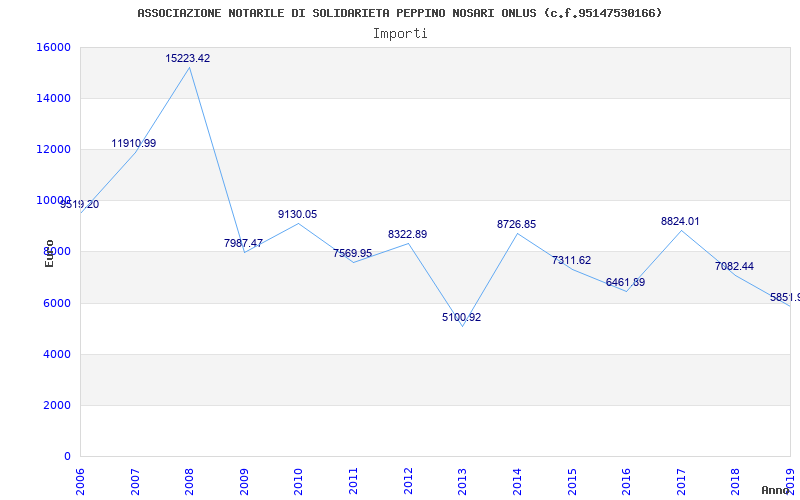
Task: Click x-axis year 2006
Action: tap(80, 482)
